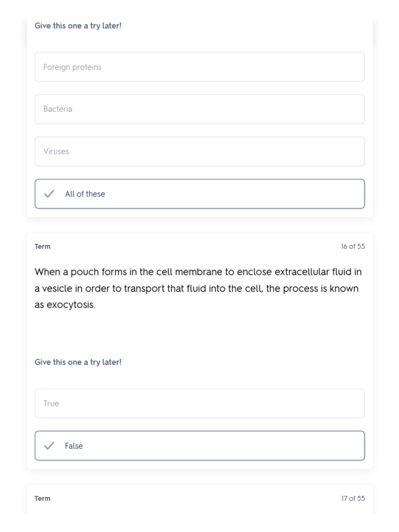The height and width of the screenshot is (532, 399).
Task: Click the checkmark icon beside All of these
Action: pyautogui.click(x=49, y=194)
